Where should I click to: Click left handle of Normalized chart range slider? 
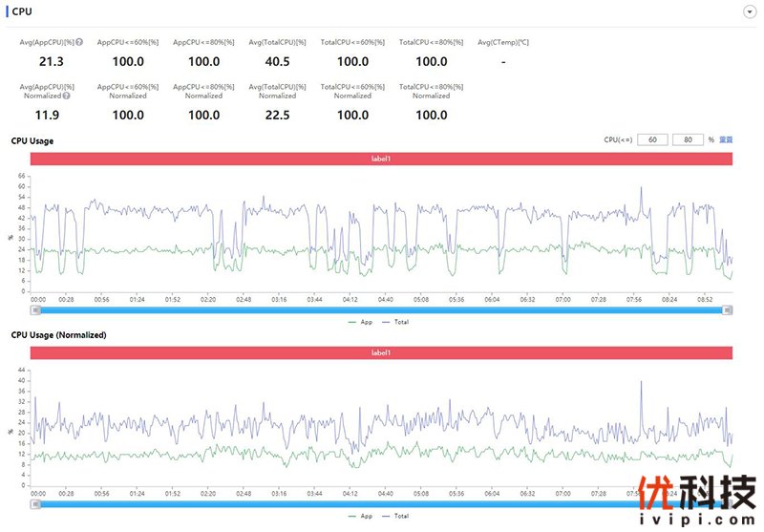pyautogui.click(x=35, y=503)
